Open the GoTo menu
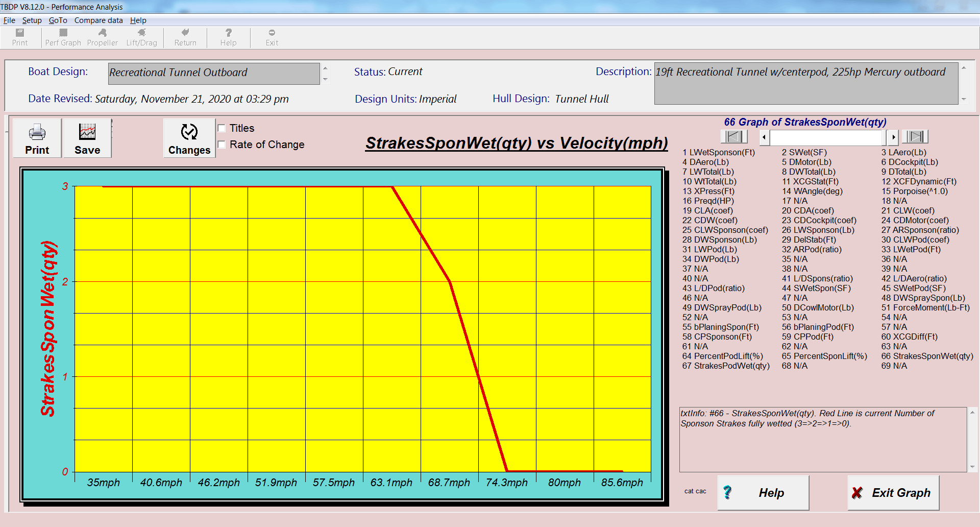The height and width of the screenshot is (527, 980). point(58,20)
